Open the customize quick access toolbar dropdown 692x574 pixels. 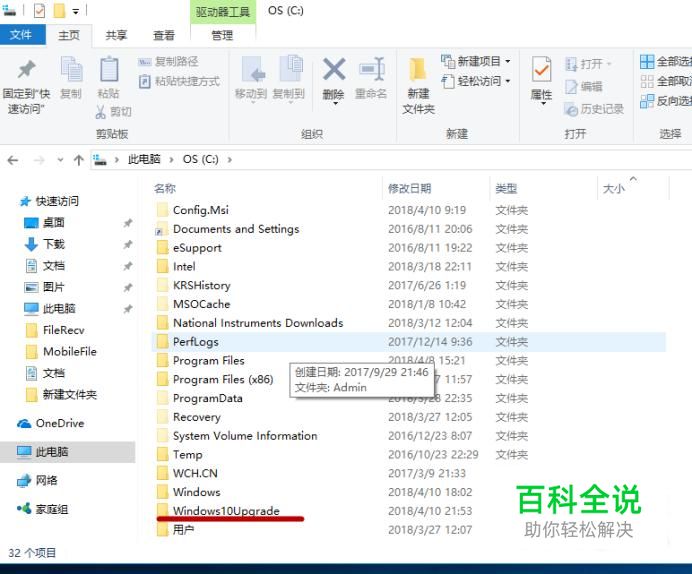(75, 11)
